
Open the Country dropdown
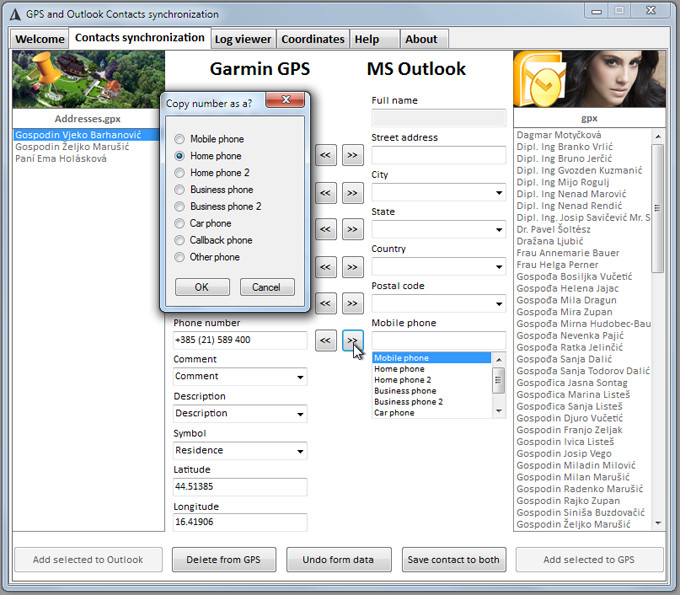coord(499,267)
